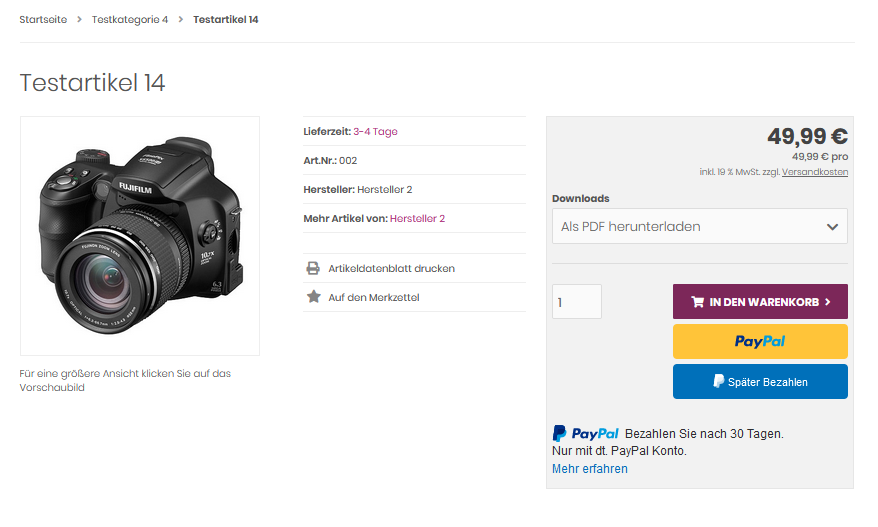
Task: Enlarge the Fujifilm camera product image
Action: pyautogui.click(x=140, y=236)
